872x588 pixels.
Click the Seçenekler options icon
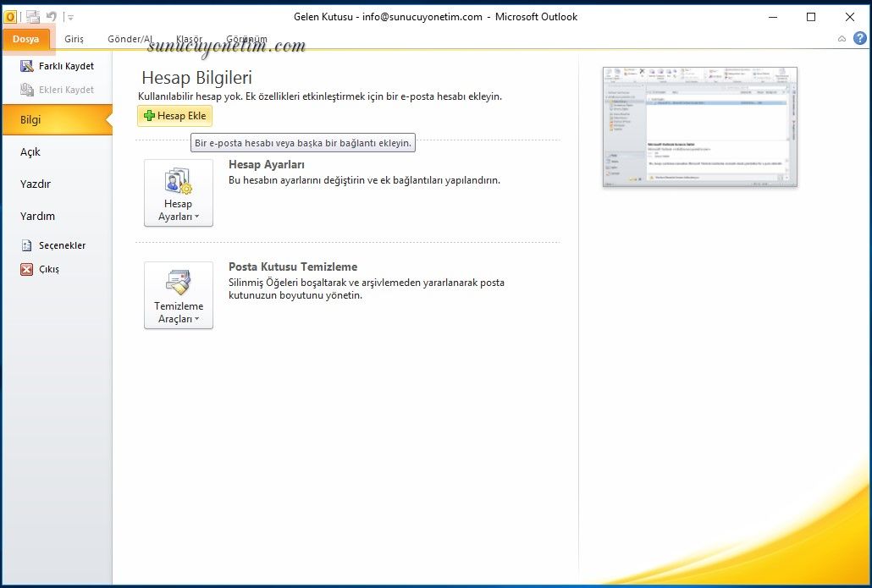pos(26,245)
